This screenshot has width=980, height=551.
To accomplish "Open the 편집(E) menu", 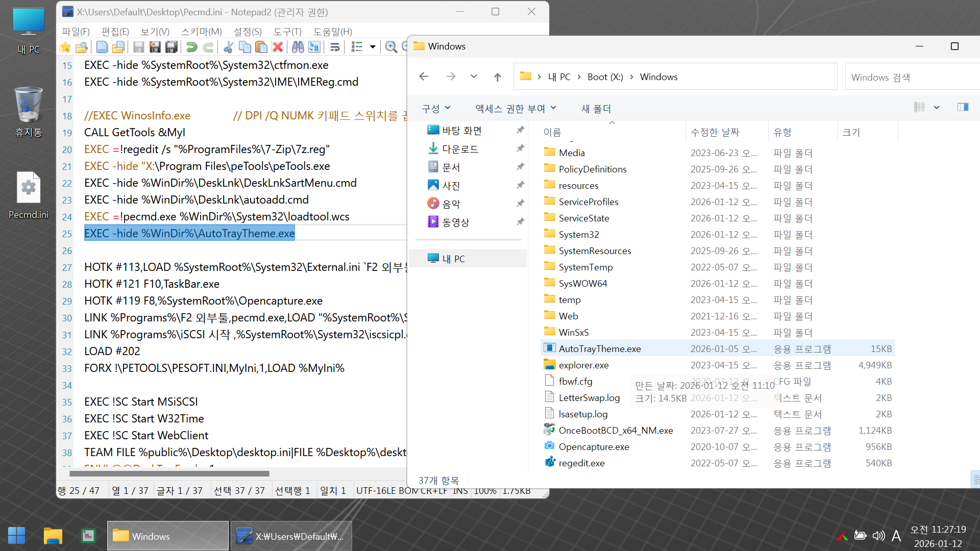I will pyautogui.click(x=115, y=32).
